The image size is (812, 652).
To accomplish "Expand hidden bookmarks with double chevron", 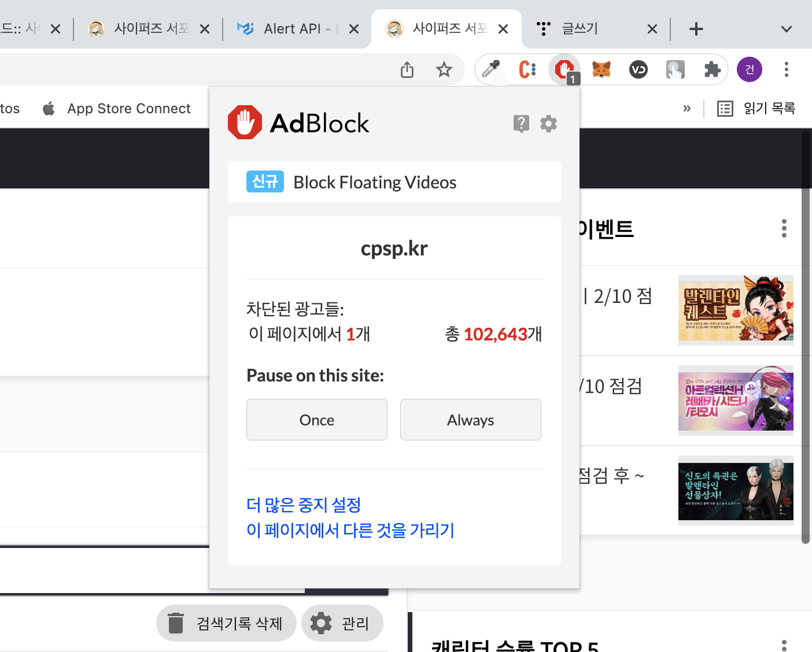I will tap(686, 108).
